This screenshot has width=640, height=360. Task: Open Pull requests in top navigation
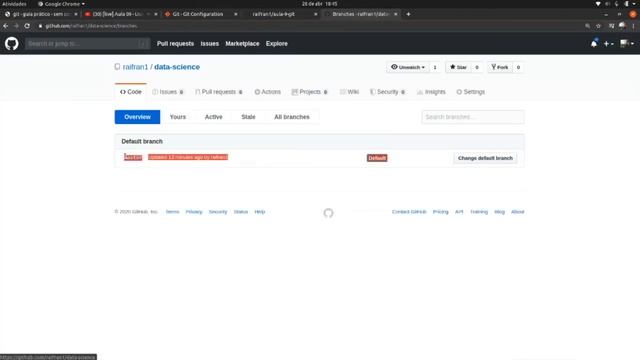175,43
